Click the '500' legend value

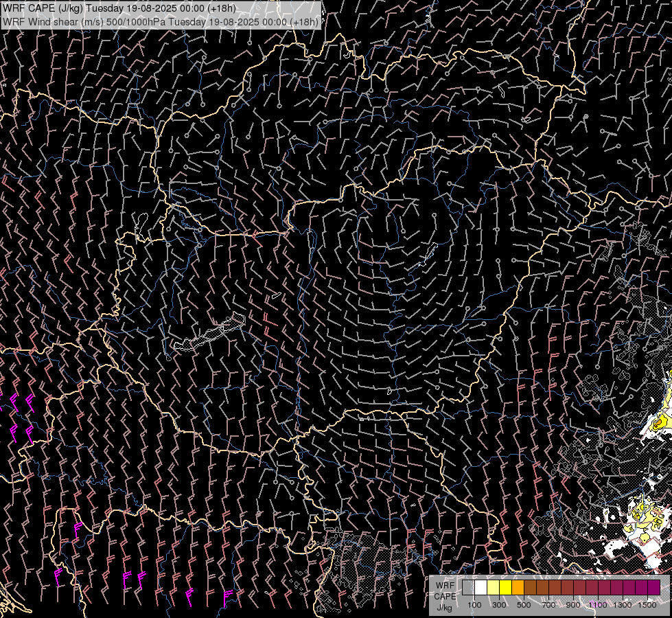coord(524,605)
